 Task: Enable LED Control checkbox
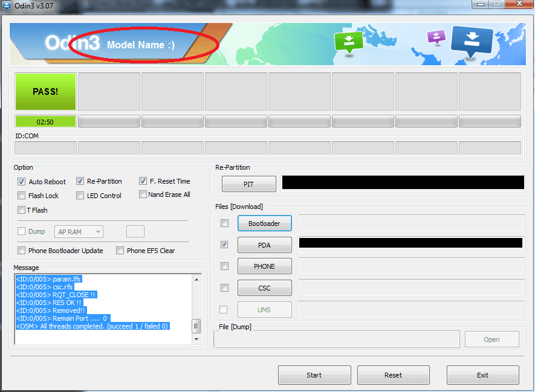click(80, 196)
